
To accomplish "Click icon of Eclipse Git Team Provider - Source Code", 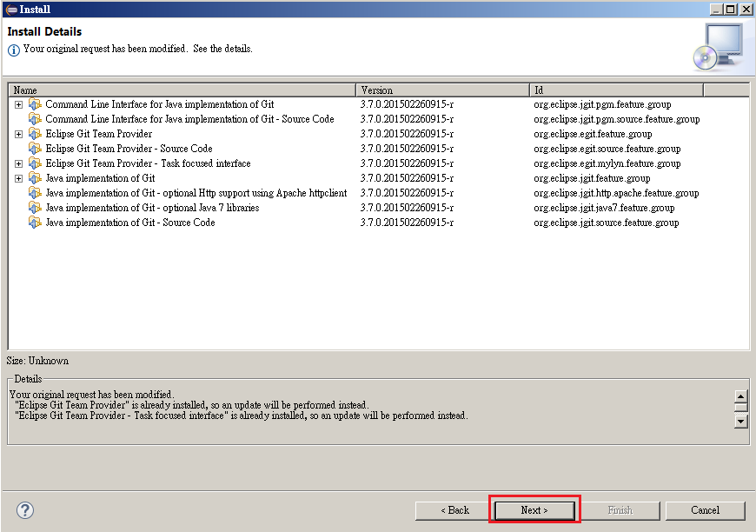I will pos(35,149).
